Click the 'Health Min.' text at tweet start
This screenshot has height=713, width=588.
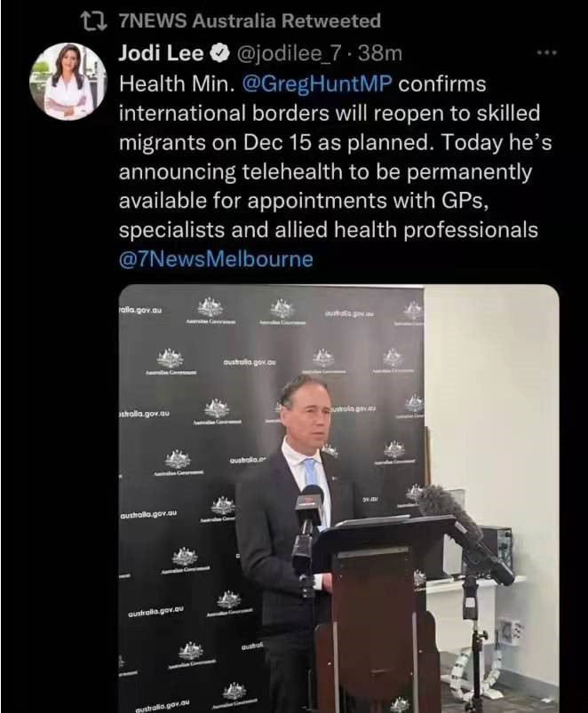[176, 84]
